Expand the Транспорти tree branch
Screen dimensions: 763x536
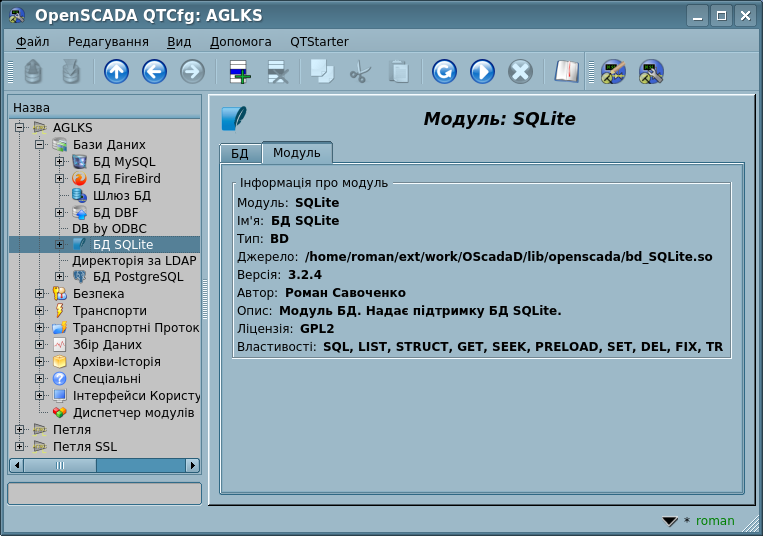(x=40, y=310)
